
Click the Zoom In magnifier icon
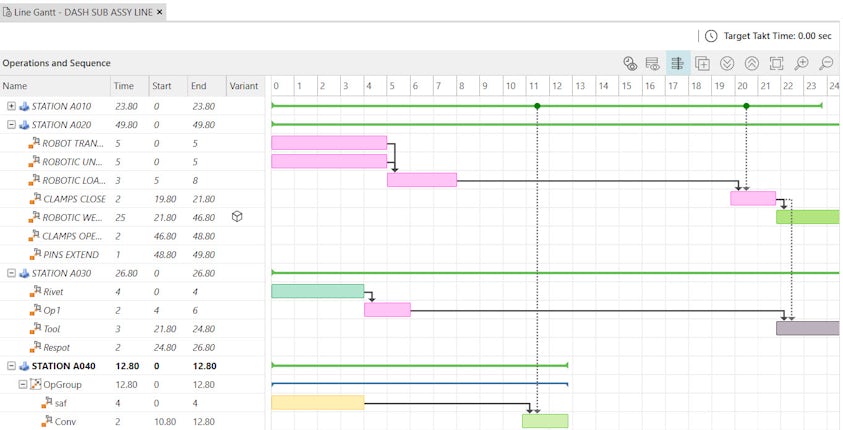pos(801,63)
